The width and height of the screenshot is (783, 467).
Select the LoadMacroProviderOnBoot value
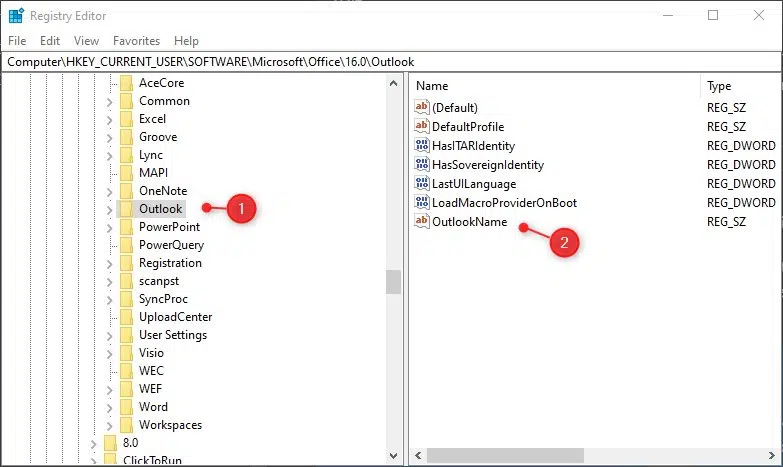(504, 203)
